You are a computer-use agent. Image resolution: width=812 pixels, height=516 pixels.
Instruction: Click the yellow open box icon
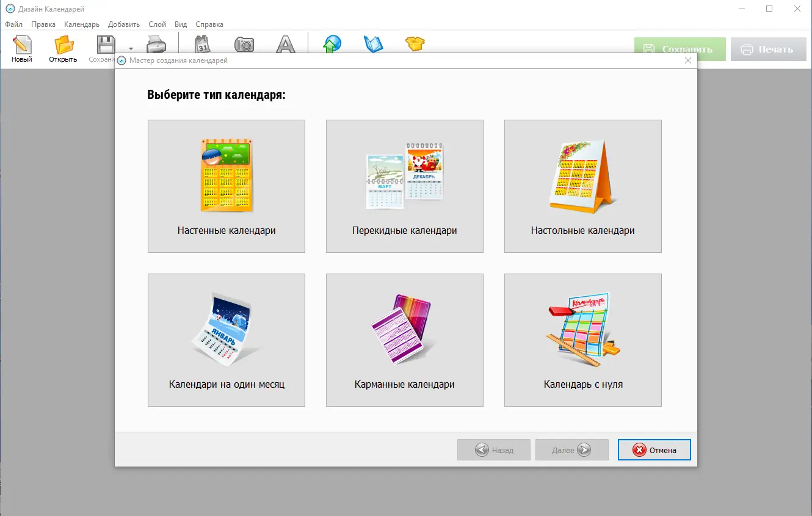(x=415, y=44)
